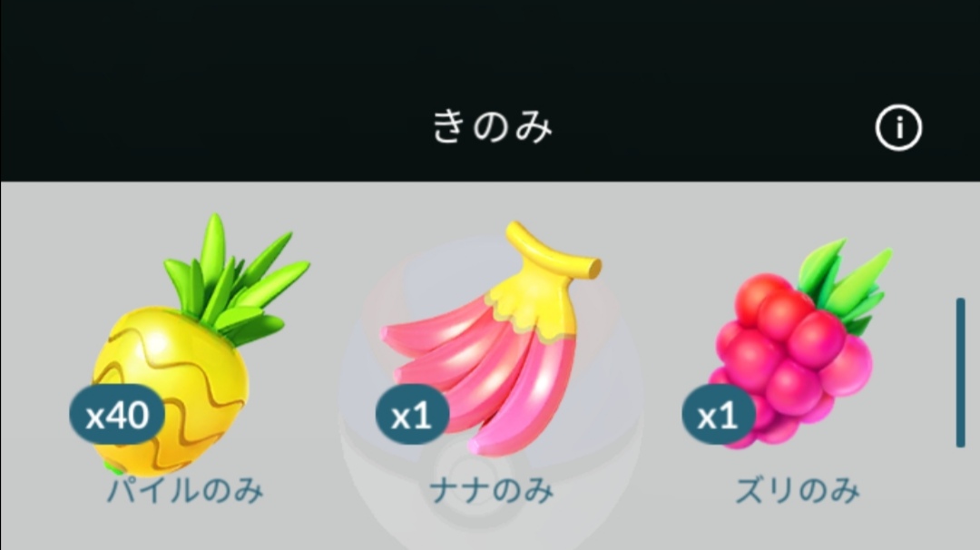Choose the パイルのみ label
980x550 pixels.
pos(186,490)
